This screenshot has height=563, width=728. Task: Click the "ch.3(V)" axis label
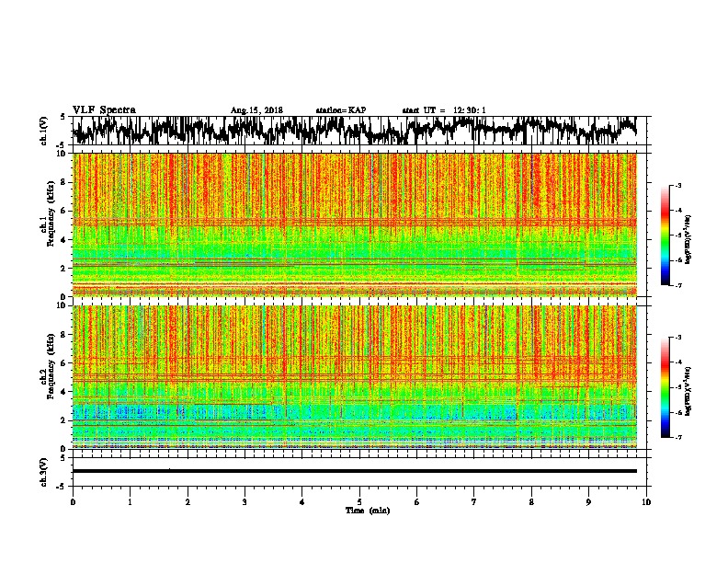coord(43,473)
